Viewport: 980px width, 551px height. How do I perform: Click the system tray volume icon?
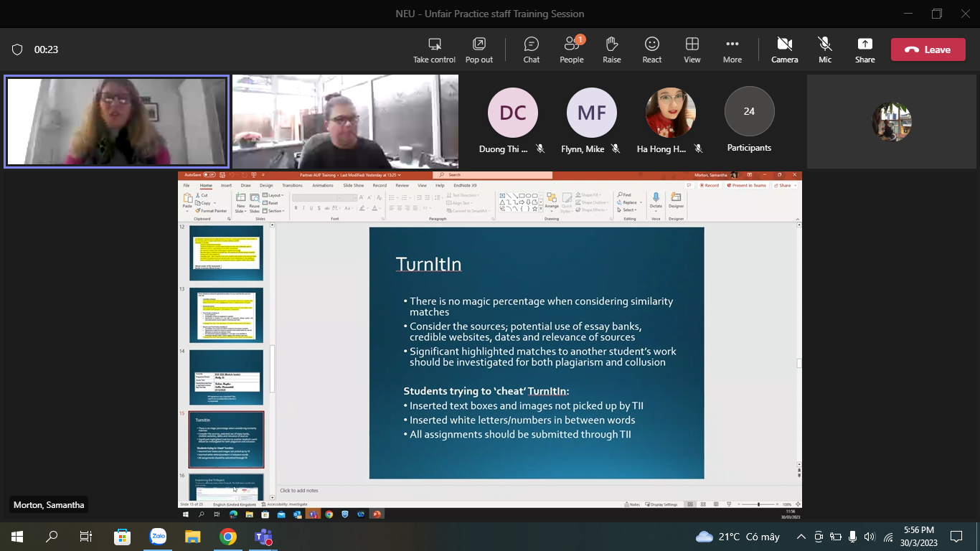[x=870, y=536]
